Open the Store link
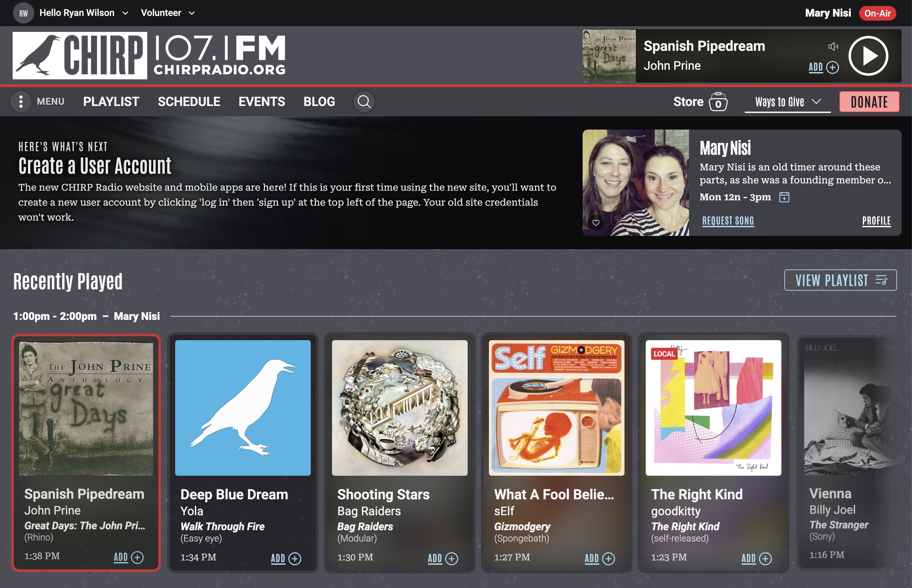Image resolution: width=912 pixels, height=588 pixels. 688,102
